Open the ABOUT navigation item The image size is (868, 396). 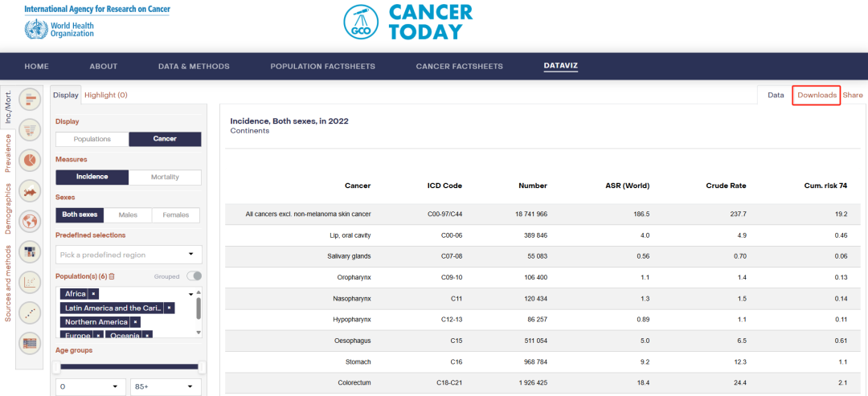point(104,67)
